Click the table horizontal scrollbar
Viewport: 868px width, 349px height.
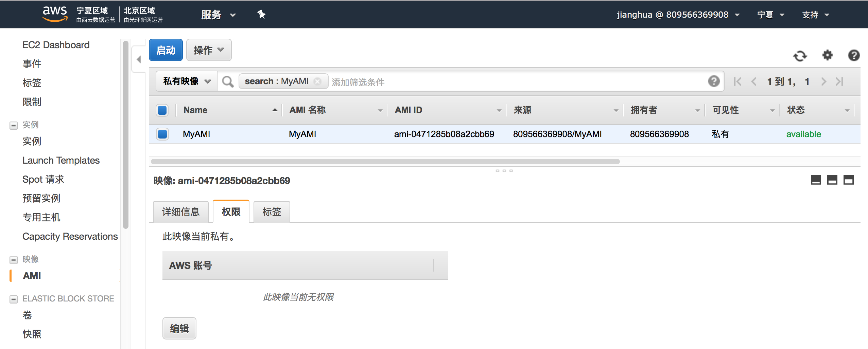click(x=385, y=162)
